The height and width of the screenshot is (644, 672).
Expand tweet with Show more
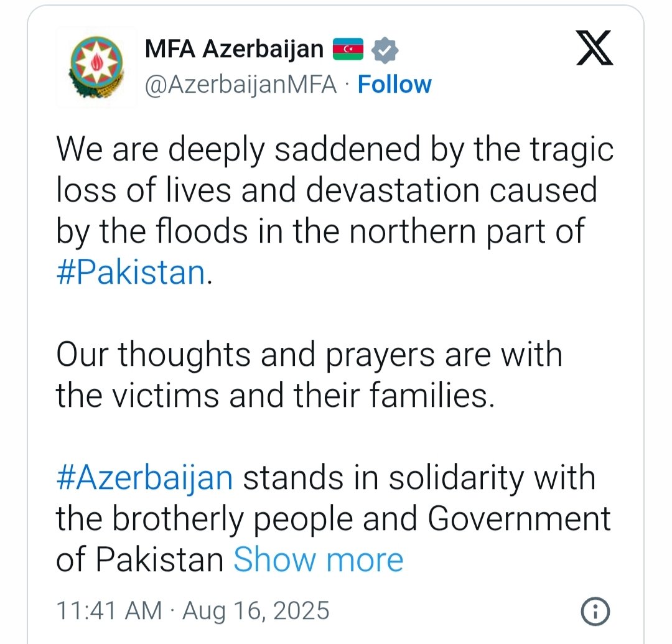coord(319,559)
